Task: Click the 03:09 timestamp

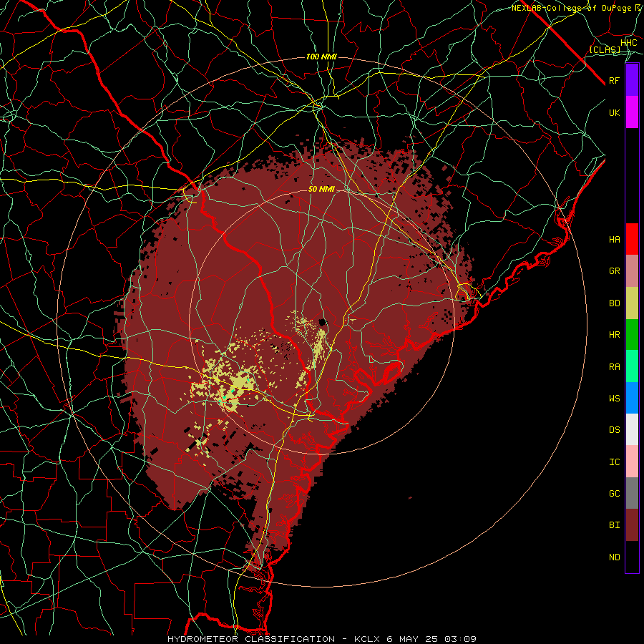Action: pos(461,639)
